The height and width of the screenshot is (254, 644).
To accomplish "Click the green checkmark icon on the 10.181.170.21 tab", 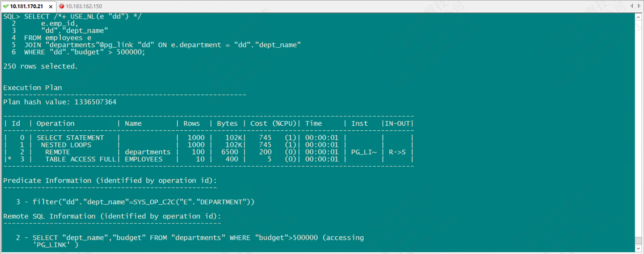I will tap(6, 6).
